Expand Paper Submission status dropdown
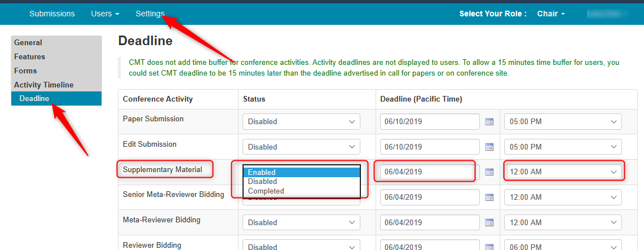Viewport: 644px width, 250px height. [301, 121]
